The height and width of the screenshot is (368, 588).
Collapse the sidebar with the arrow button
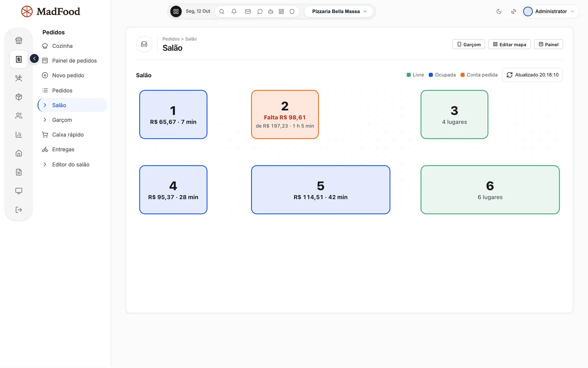pos(34,59)
